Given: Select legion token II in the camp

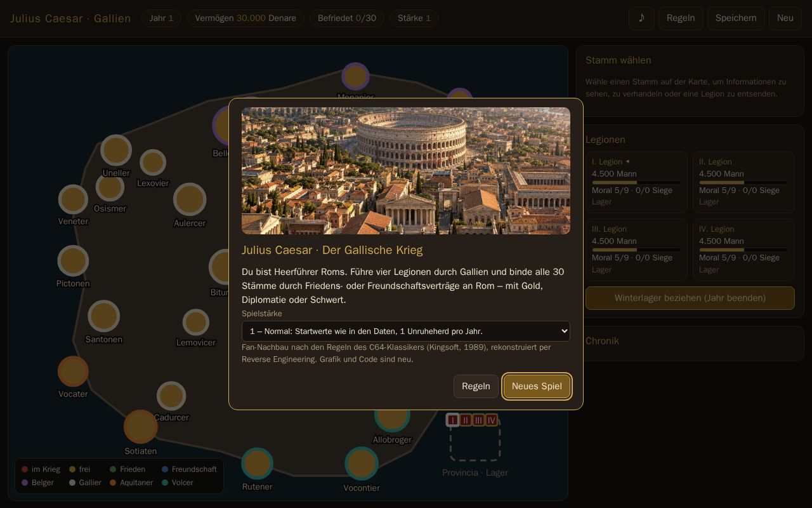Looking at the screenshot, I should [x=466, y=420].
